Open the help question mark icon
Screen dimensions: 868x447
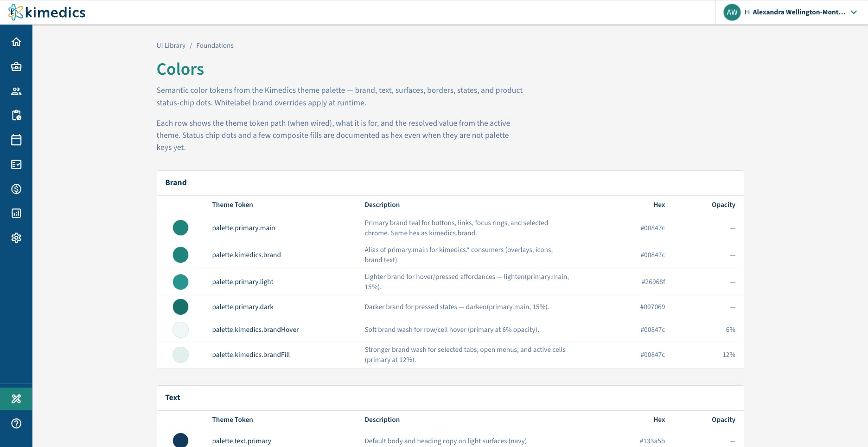(x=16, y=423)
